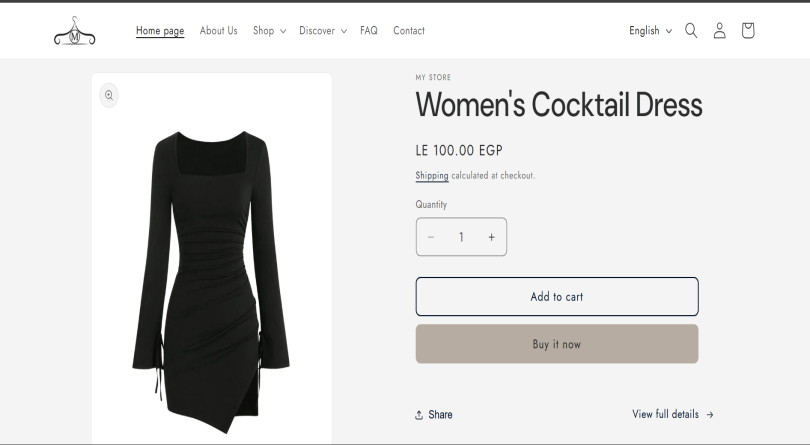Open the Contact page link
The width and height of the screenshot is (810, 445).
[409, 31]
